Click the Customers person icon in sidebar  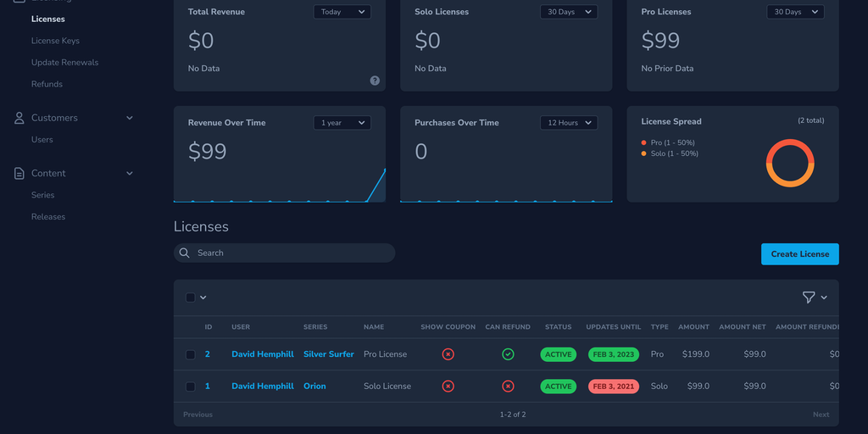pos(19,118)
